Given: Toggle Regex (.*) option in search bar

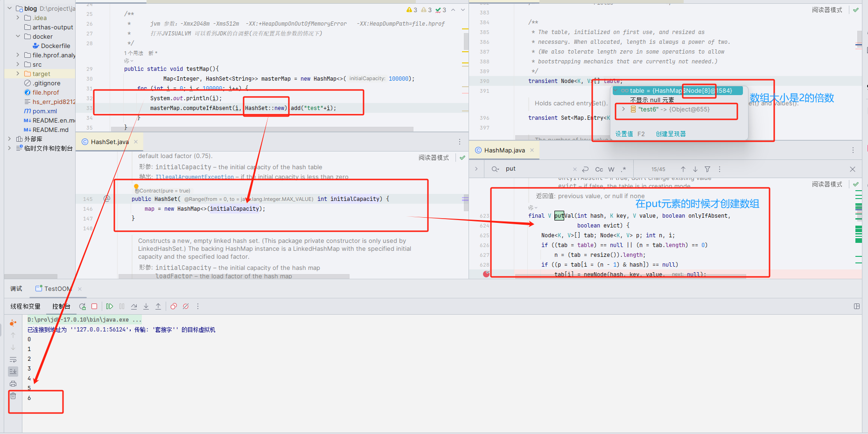Looking at the screenshot, I should click(623, 169).
